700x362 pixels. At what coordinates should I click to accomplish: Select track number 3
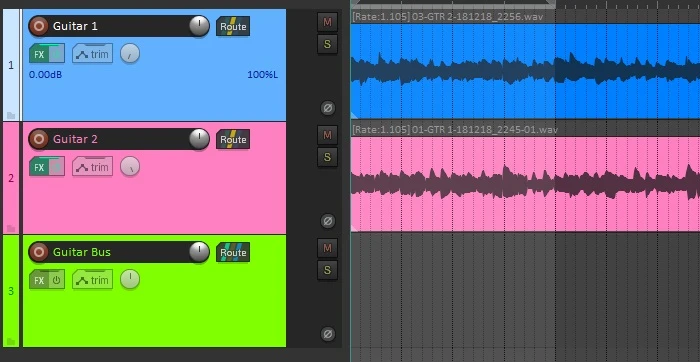[x=11, y=291]
